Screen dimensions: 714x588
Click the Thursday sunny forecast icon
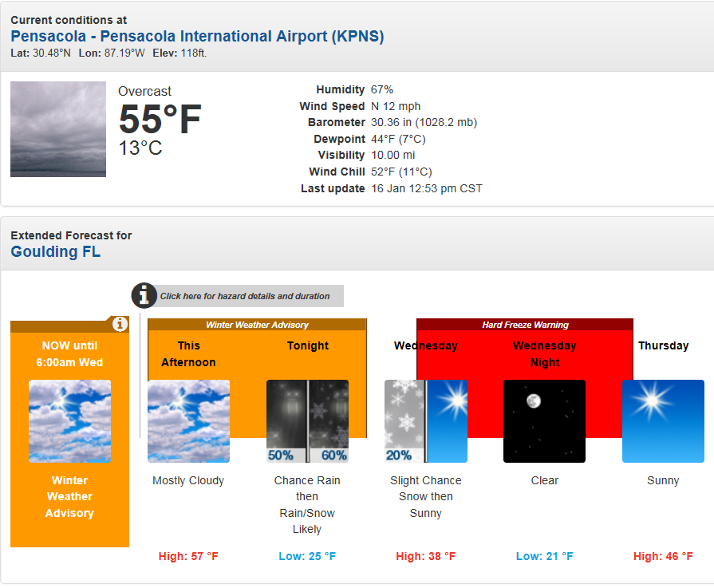663,421
